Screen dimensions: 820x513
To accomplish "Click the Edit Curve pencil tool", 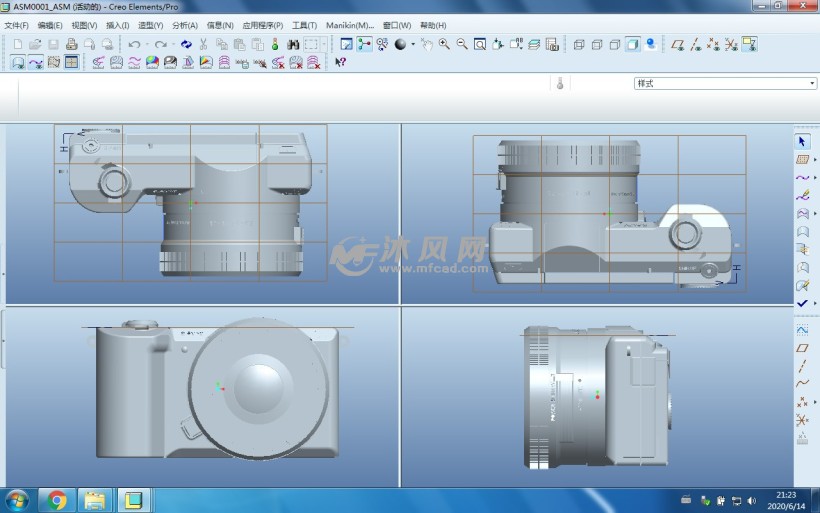I will 802,196.
